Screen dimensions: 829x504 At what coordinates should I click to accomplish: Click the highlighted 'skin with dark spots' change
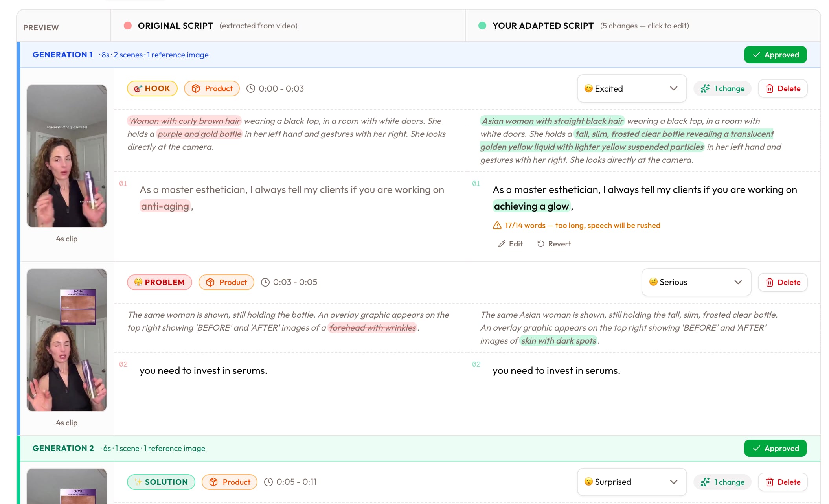click(x=559, y=341)
